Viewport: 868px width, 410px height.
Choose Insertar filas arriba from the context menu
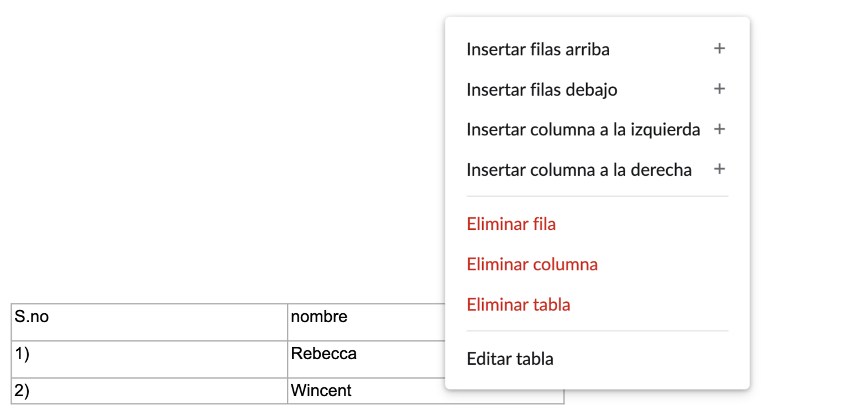click(x=538, y=49)
